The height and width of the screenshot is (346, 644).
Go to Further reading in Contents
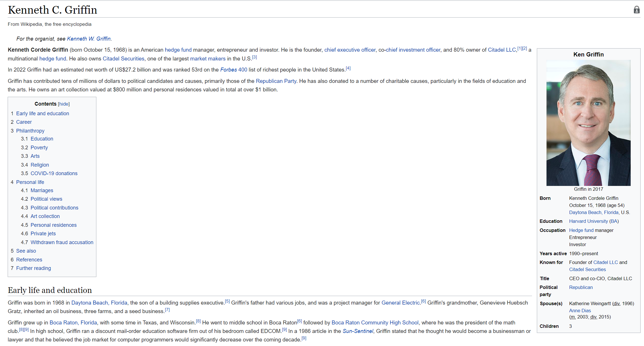pyautogui.click(x=33, y=268)
